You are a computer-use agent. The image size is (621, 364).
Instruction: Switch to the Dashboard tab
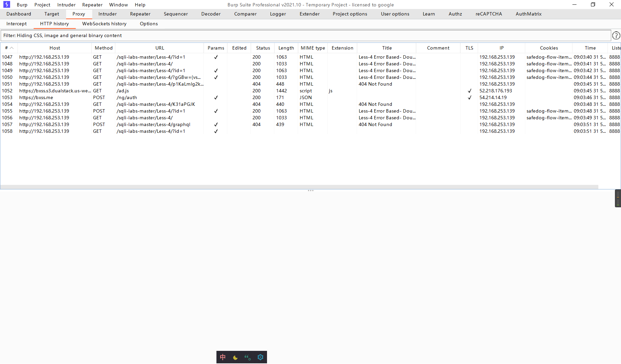[x=19, y=14]
